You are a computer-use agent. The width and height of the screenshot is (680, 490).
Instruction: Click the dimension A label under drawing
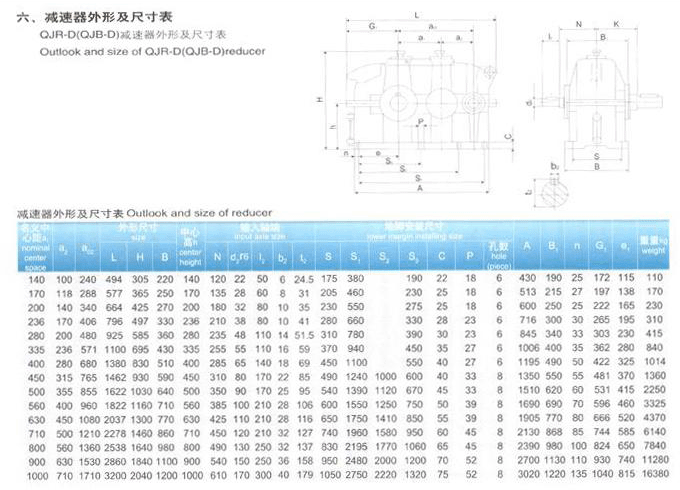[x=420, y=189]
